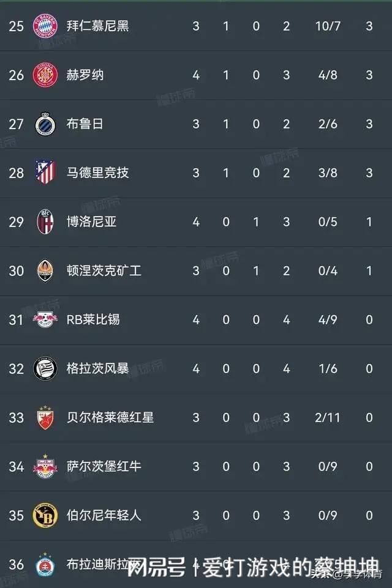Click the Red Bull Salzburg logo

[x=45, y=466]
